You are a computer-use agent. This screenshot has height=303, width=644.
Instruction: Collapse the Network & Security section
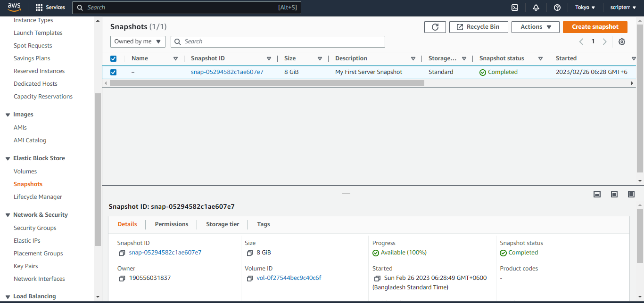pos(8,215)
